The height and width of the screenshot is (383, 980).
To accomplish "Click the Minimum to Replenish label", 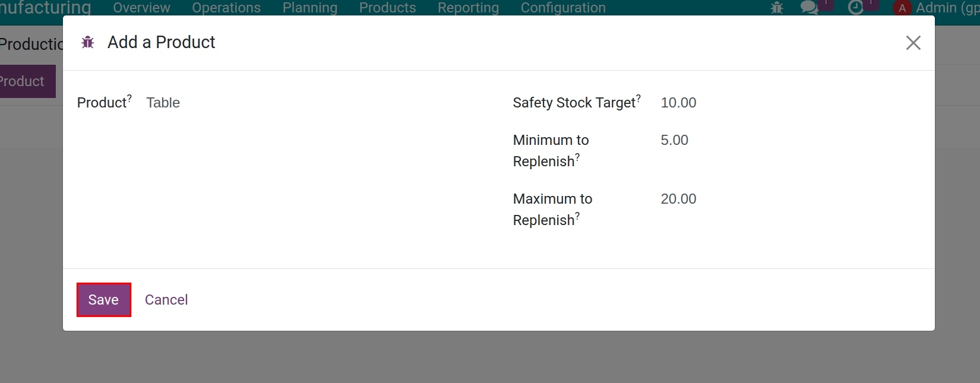I will click(x=551, y=151).
